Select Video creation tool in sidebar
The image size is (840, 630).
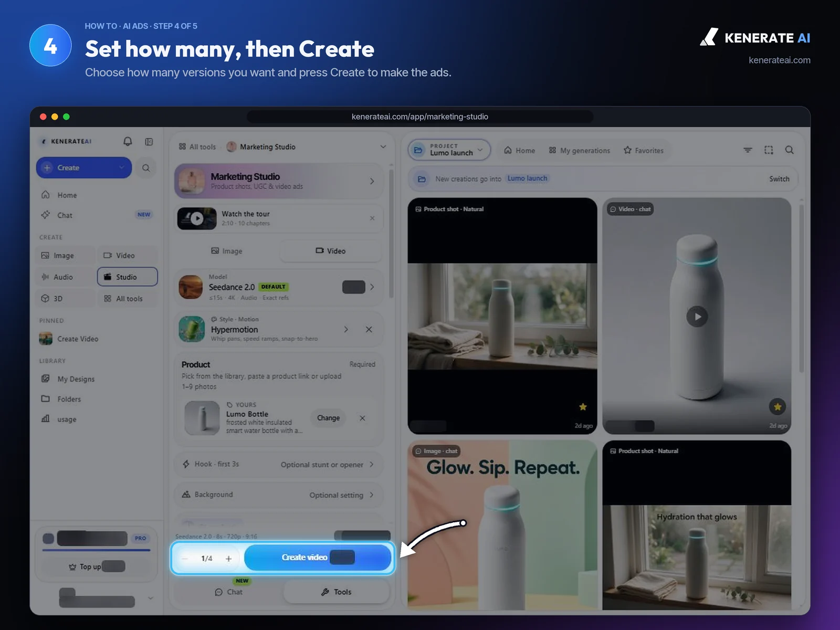coord(128,256)
